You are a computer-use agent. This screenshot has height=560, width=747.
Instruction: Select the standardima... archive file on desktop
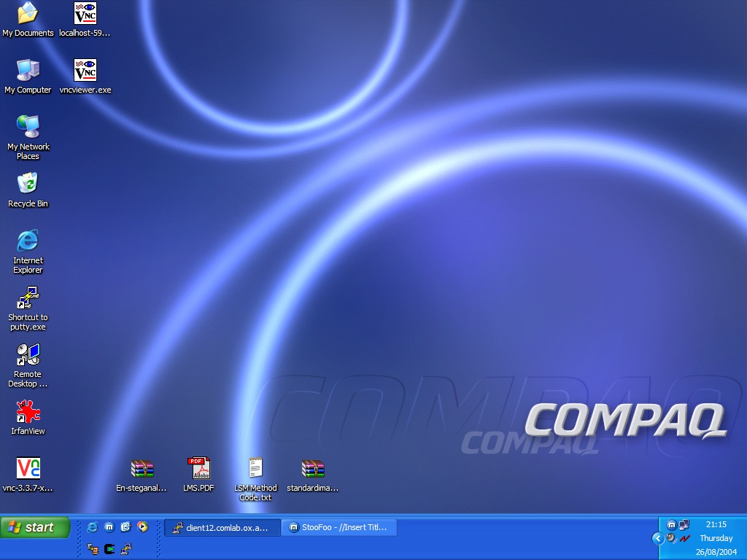312,468
